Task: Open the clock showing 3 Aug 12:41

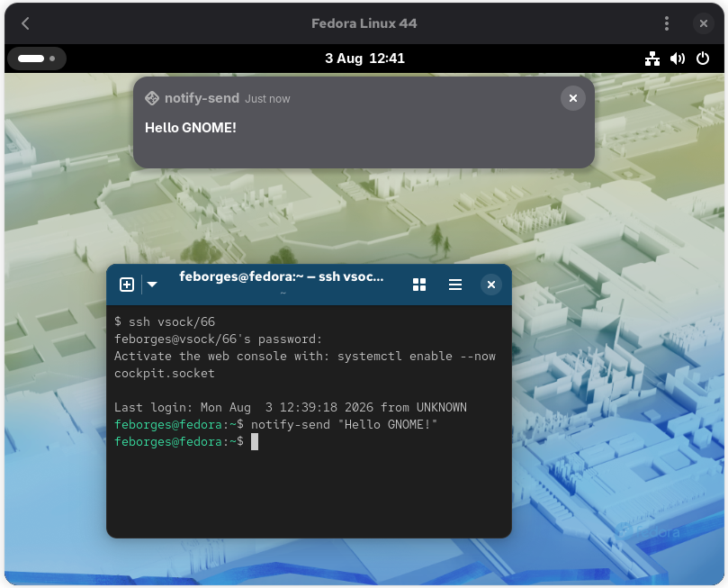Action: [x=364, y=59]
